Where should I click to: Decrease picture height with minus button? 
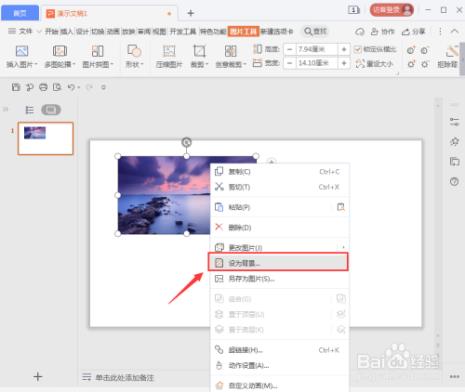290,50
